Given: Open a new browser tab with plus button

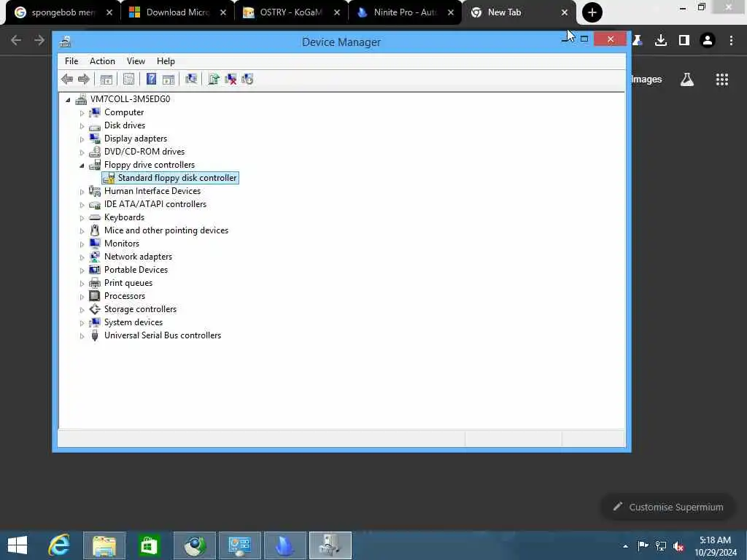Looking at the screenshot, I should pyautogui.click(x=592, y=12).
